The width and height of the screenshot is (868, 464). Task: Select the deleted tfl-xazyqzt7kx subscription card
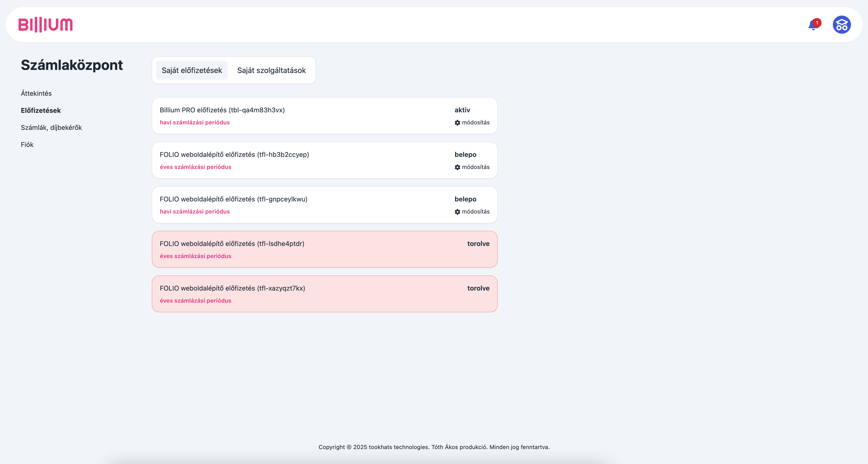tap(324, 294)
